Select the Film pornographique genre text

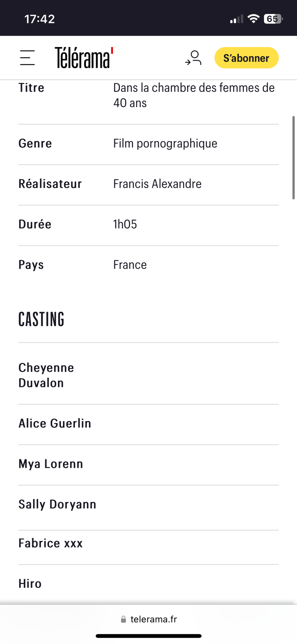tap(165, 144)
